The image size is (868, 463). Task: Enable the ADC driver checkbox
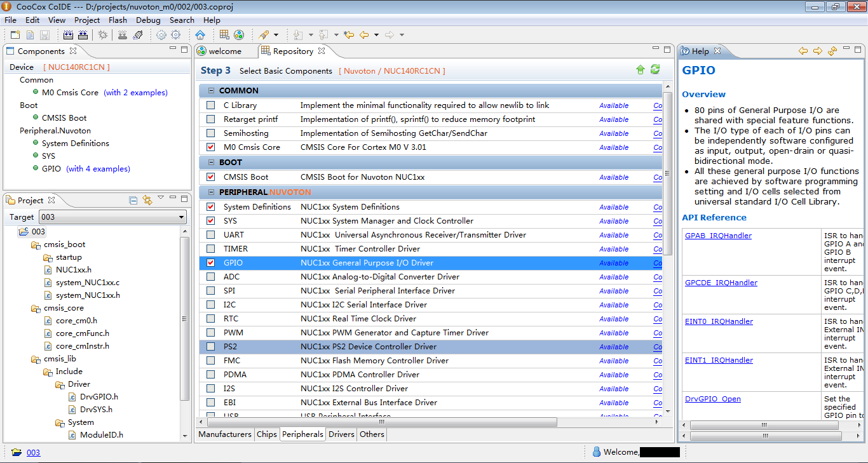pyautogui.click(x=211, y=277)
